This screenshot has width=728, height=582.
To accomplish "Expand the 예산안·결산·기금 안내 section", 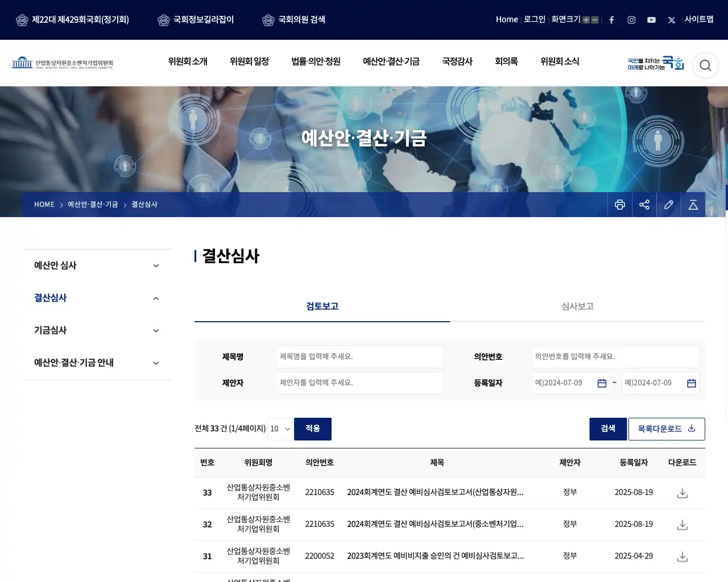I will [x=97, y=363].
